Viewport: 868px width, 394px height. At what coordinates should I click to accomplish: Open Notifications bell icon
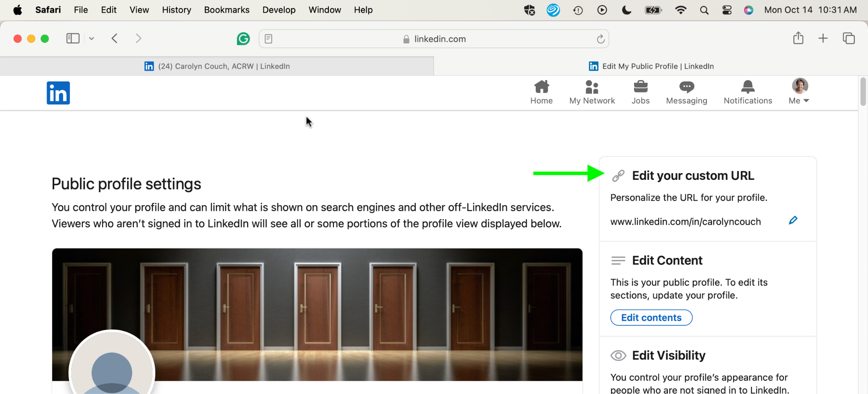coord(748,87)
